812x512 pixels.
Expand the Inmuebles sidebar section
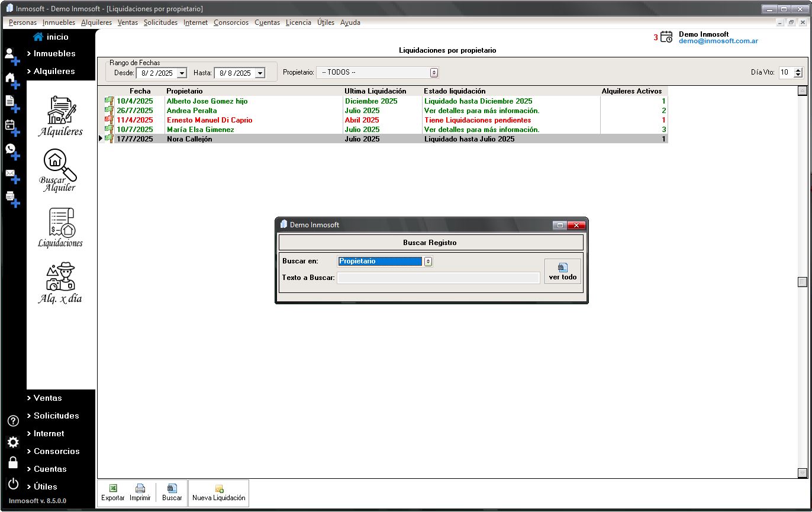pos(51,53)
